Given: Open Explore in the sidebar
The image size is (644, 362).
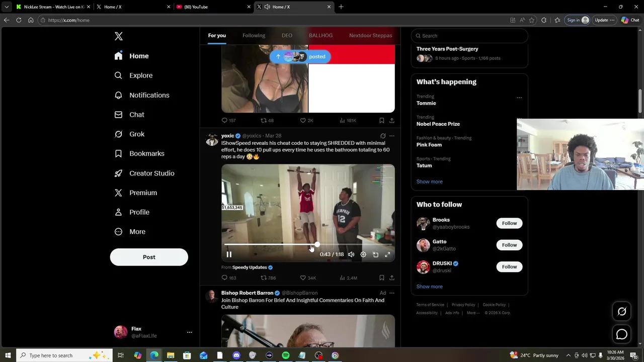Looking at the screenshot, I should coord(133,75).
